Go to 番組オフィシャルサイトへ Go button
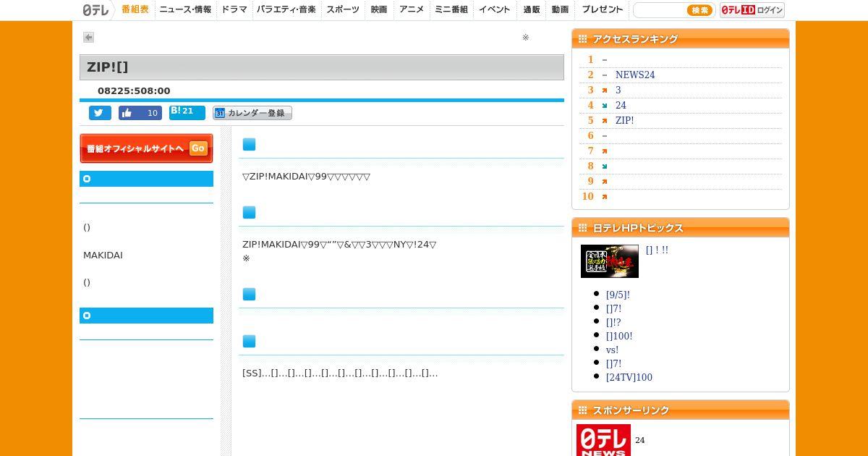Image resolution: width=868 pixels, height=456 pixels. [x=146, y=148]
